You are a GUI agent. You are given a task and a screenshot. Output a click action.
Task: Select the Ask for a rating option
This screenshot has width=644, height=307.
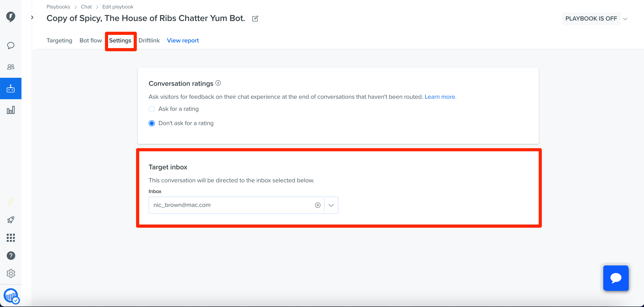point(151,109)
